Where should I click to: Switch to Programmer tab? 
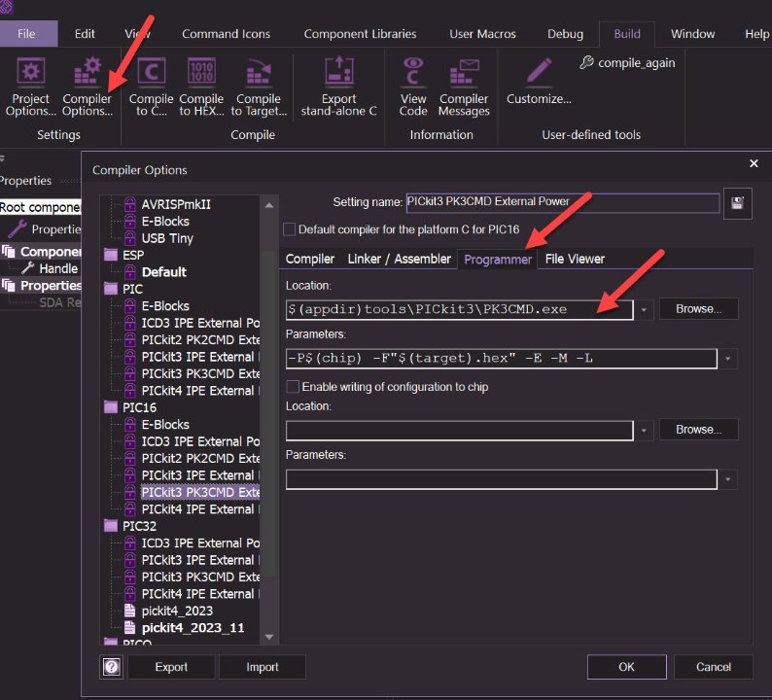(x=498, y=259)
